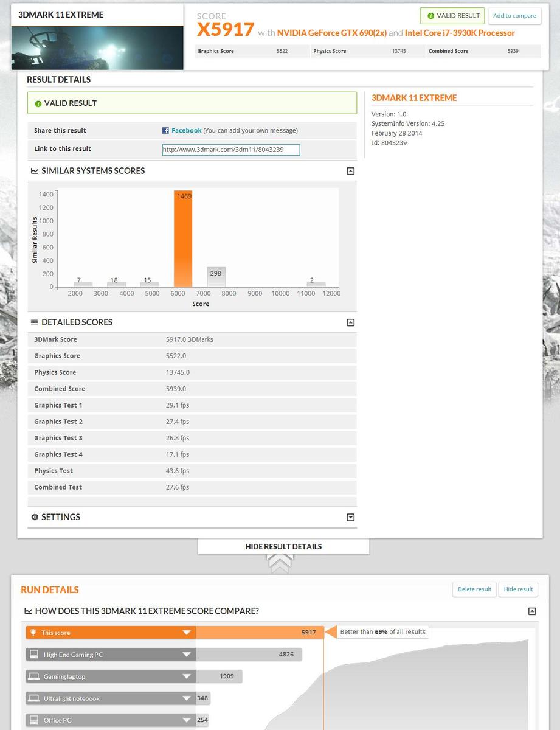The image size is (560, 730).
Task: Click the large X5917 score heading
Action: point(226,30)
